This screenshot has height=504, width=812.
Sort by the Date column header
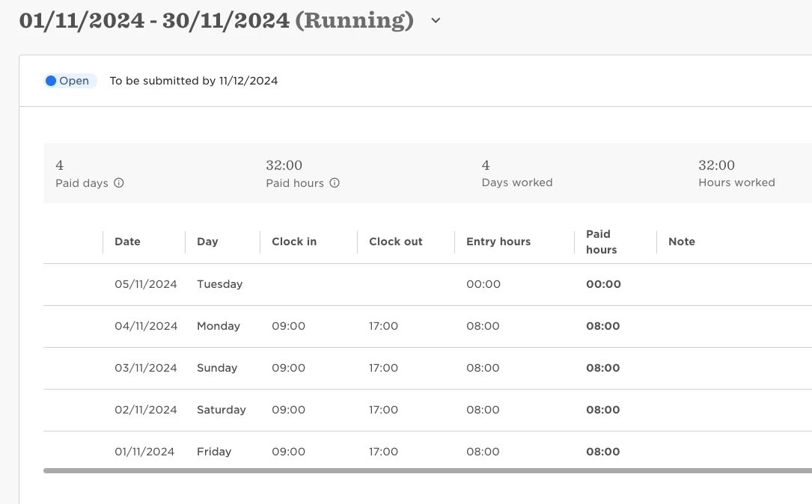click(127, 242)
